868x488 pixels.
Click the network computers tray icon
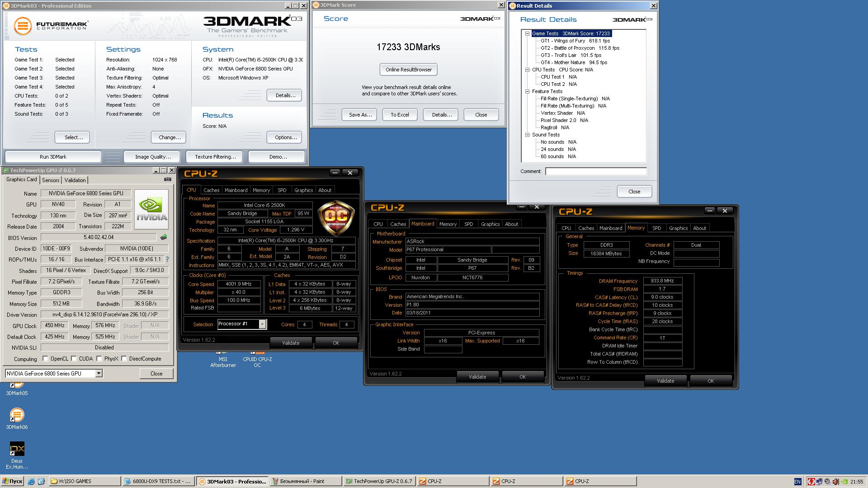coord(819,482)
